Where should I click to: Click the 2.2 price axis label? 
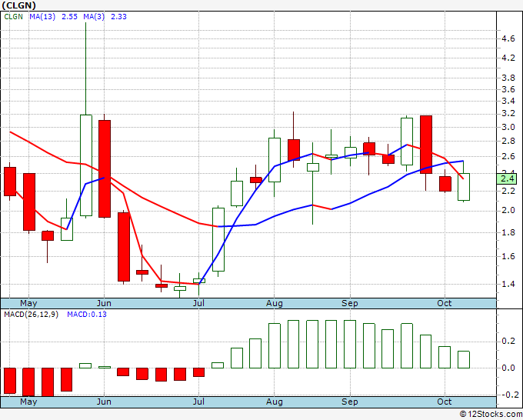tap(508, 191)
